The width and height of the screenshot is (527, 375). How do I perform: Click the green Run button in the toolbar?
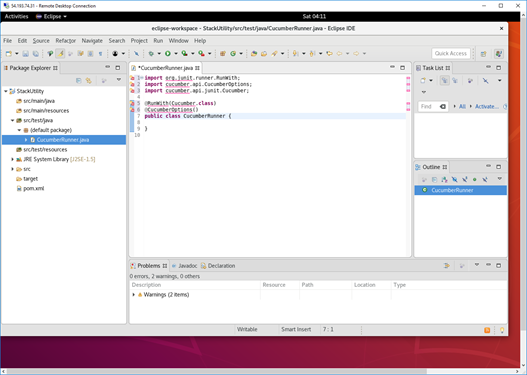click(x=168, y=53)
